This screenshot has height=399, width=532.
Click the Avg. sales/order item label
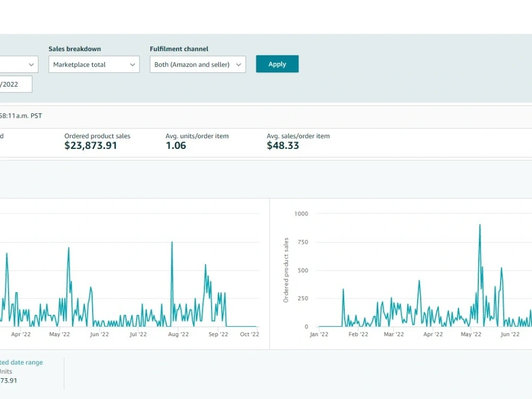(x=298, y=136)
